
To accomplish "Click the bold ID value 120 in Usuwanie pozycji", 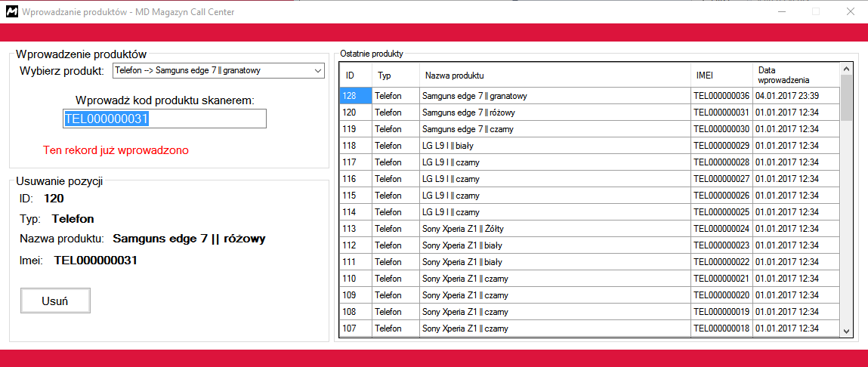I will (54, 198).
